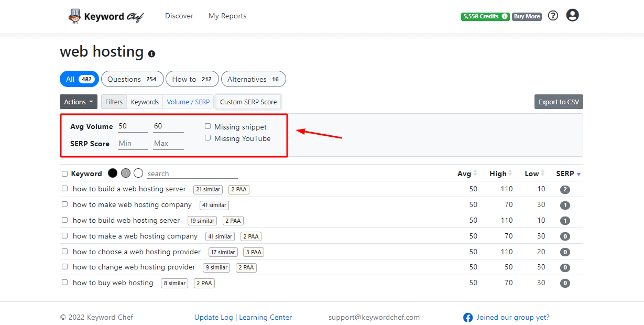The image size is (644, 325).
Task: Check the select-all Keyword checkbox
Action: click(64, 174)
